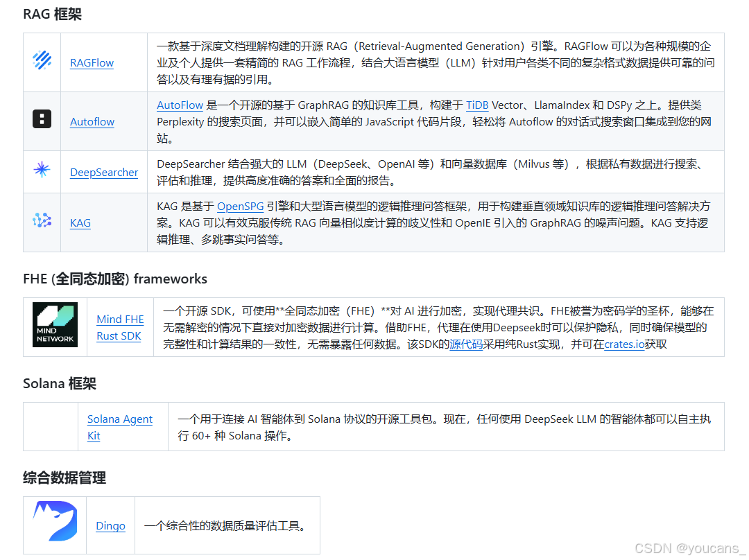Click the Solana Agent Kit description text
Image resolution: width=749 pixels, height=560 pixels.
click(445, 428)
